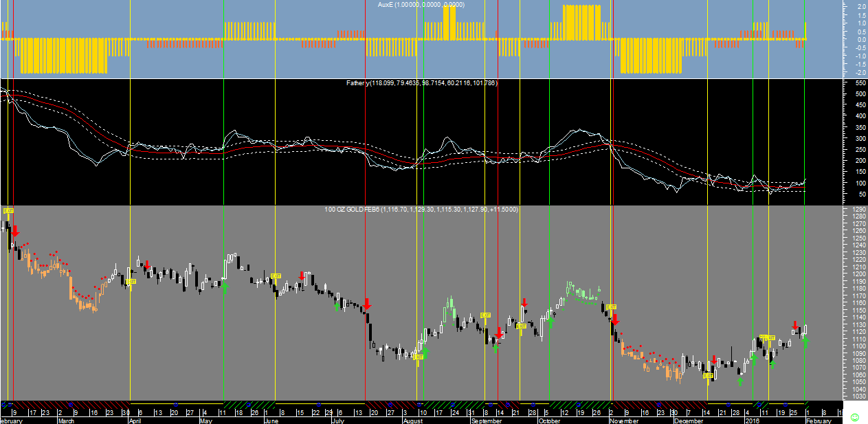Screen dimensions: 868x424
Task: Select the large red sell arrow in mid-July
Action: coord(368,304)
